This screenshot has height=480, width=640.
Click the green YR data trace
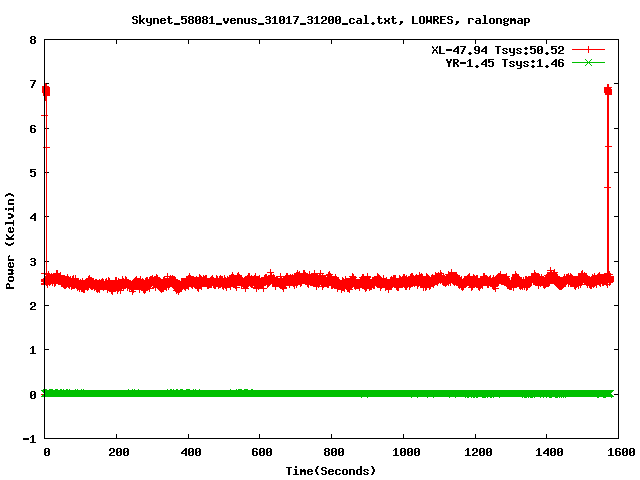coord(329,393)
